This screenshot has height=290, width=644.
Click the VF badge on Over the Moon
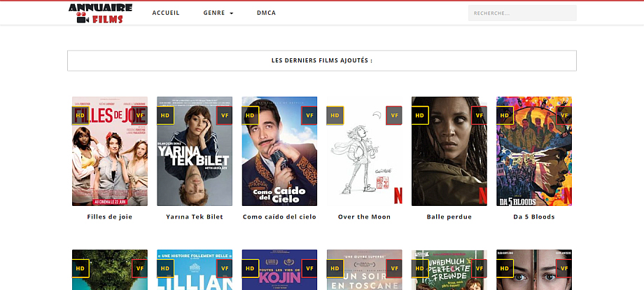tap(394, 116)
